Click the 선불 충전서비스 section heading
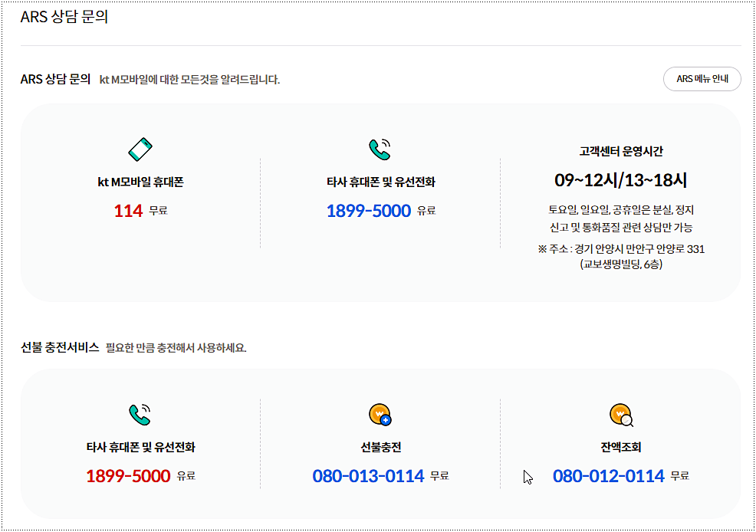Viewport: 756px width, 532px height. pyautogui.click(x=60, y=347)
